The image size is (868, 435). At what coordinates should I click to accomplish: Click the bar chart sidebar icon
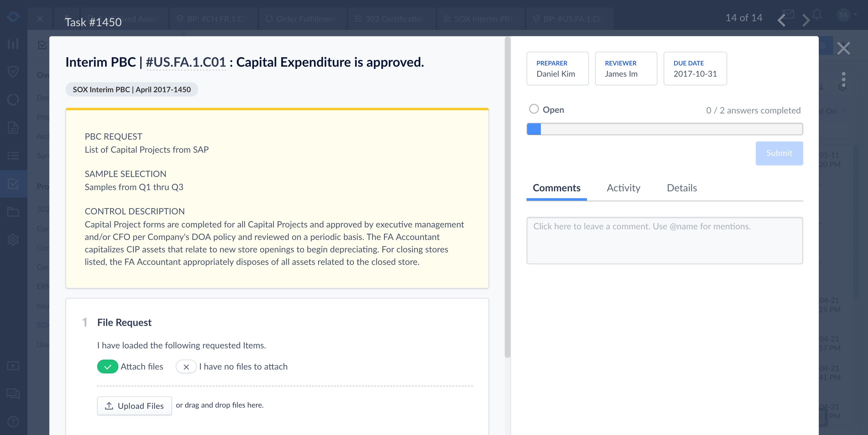click(13, 43)
